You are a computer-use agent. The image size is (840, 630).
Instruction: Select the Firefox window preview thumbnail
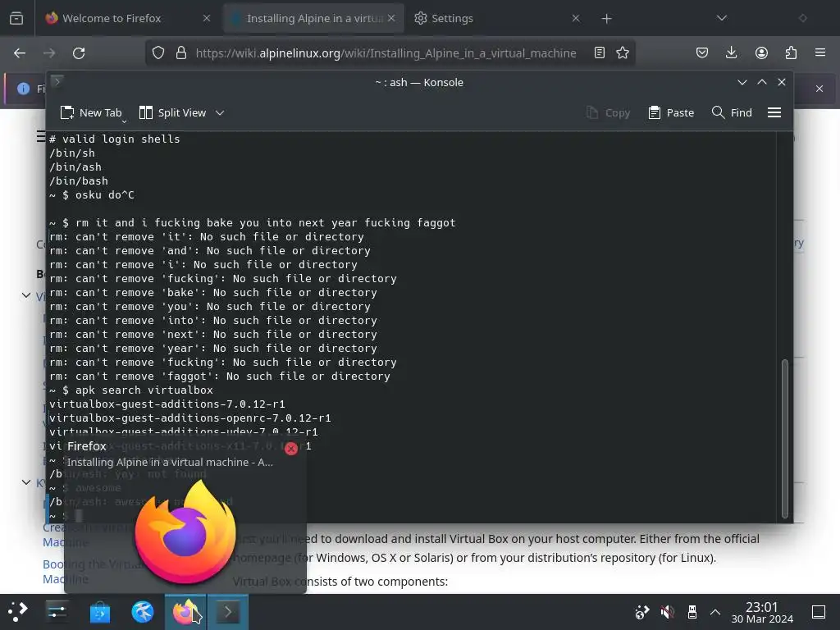(x=185, y=531)
